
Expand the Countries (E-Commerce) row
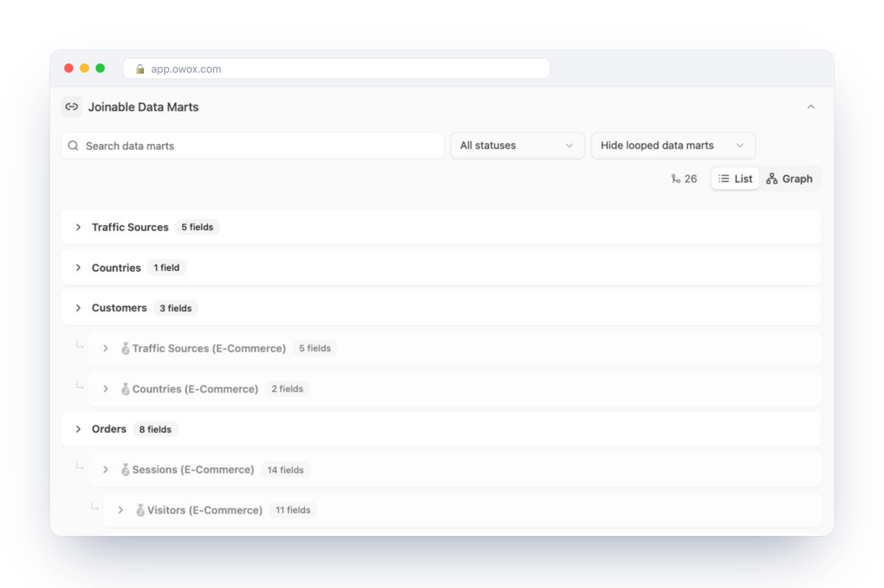[x=106, y=389]
